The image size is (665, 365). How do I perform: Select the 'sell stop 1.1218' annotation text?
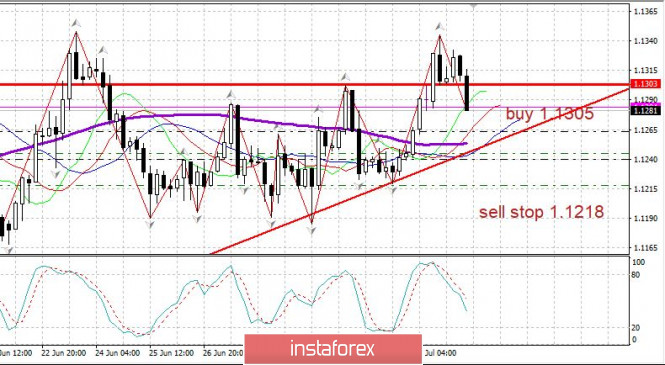coord(541,212)
